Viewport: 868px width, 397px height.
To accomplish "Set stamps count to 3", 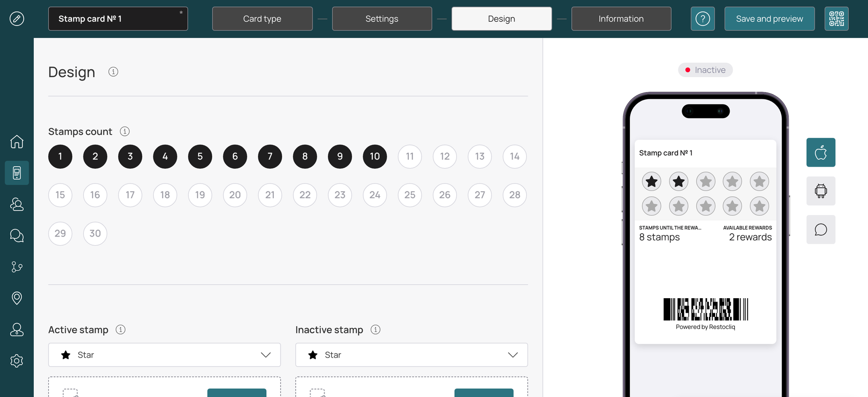I will tap(130, 157).
